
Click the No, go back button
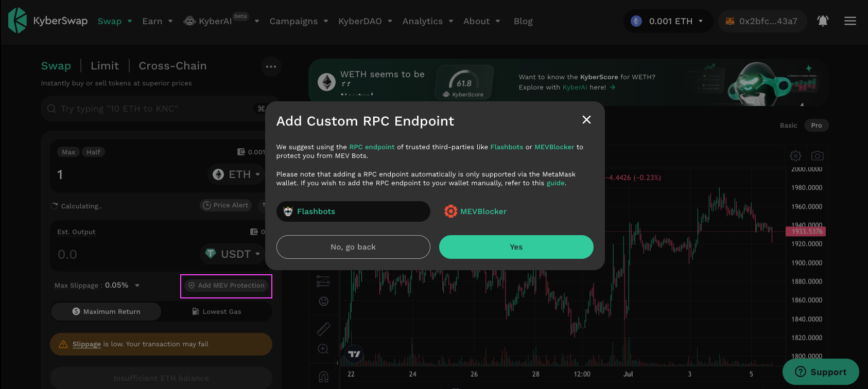tap(353, 247)
